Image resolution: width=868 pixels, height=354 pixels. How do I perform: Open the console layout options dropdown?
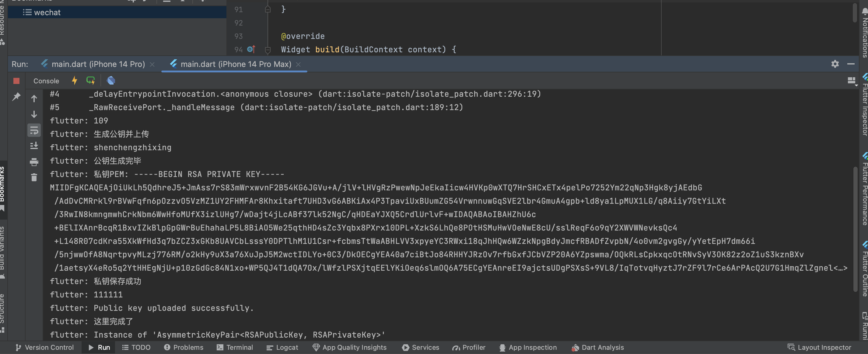(x=852, y=81)
